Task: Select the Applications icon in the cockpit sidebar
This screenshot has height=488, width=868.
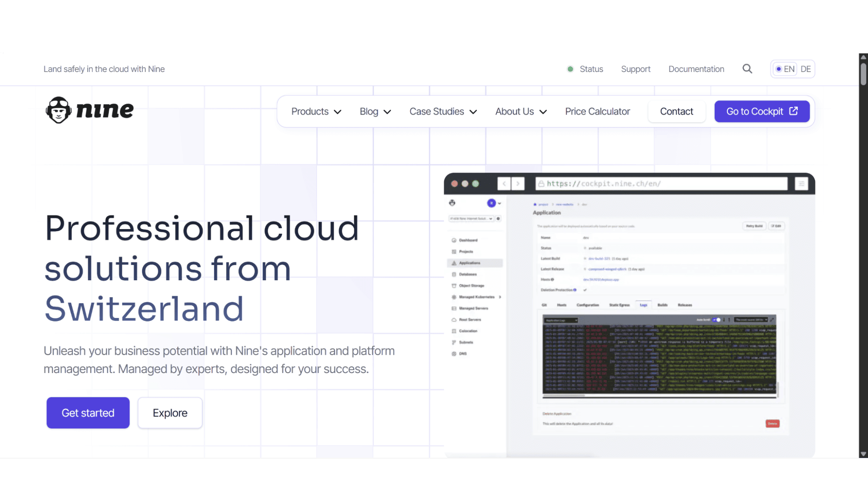Action: click(x=454, y=263)
